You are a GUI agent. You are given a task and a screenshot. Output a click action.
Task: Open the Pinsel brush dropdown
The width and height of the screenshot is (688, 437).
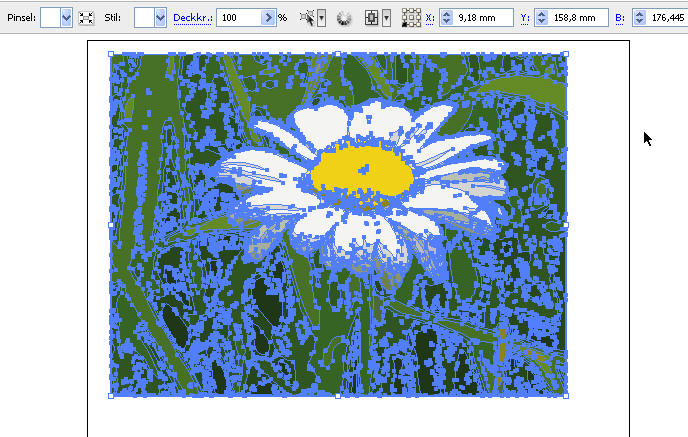point(66,18)
